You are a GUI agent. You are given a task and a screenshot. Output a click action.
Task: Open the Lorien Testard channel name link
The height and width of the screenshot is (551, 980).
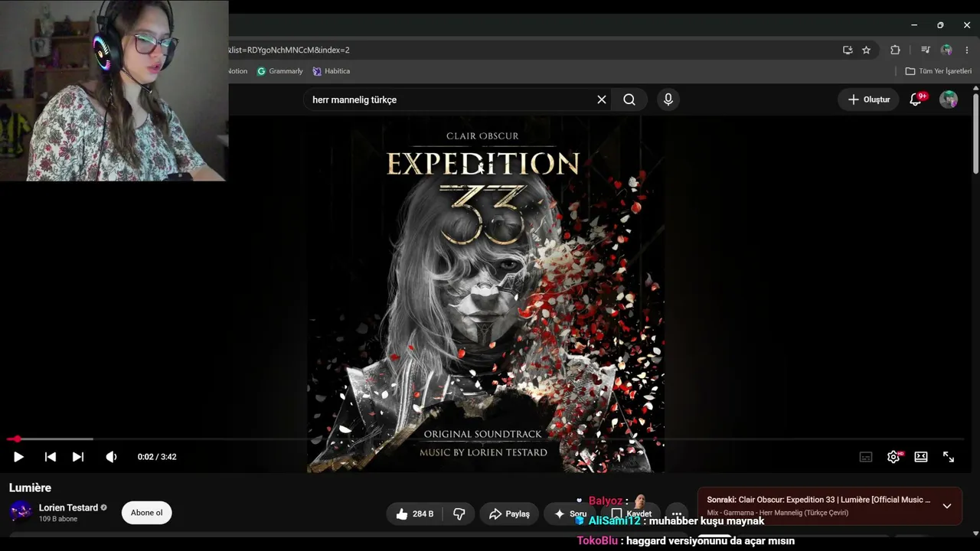(68, 507)
